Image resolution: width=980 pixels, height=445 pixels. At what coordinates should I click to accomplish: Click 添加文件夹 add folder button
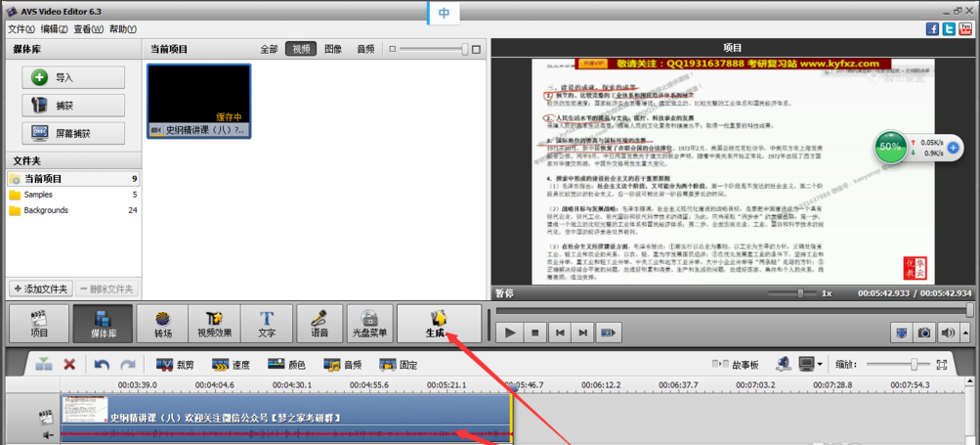point(41,289)
